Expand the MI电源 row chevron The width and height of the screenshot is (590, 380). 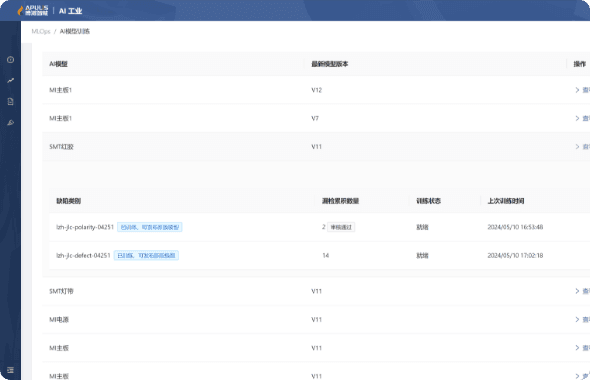577,319
